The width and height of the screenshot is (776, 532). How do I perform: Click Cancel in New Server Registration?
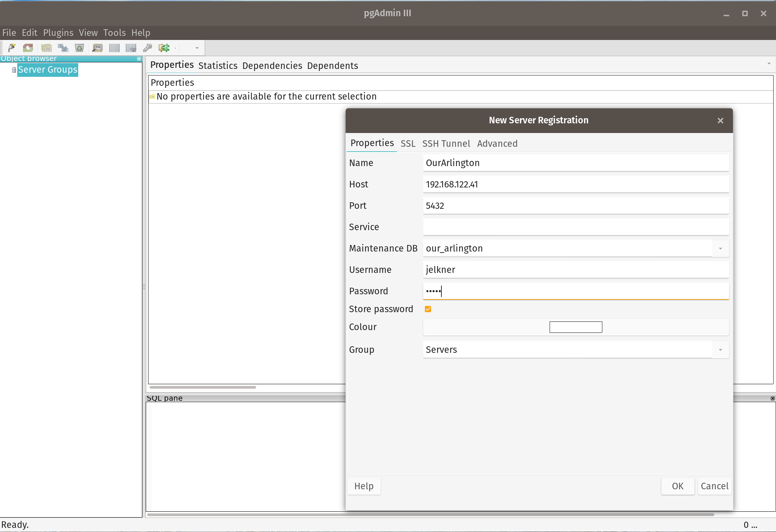click(715, 486)
